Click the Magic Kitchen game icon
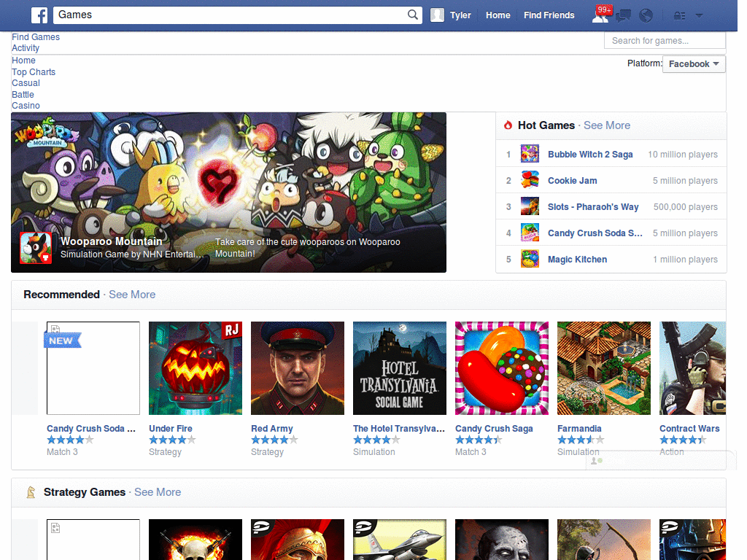This screenshot has width=747, height=560. pyautogui.click(x=530, y=259)
